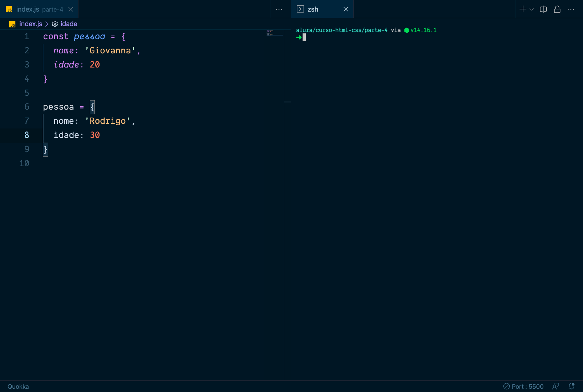Click the 'Giovanna' string on line 2
Screen dimensions: 583x392
pos(110,51)
